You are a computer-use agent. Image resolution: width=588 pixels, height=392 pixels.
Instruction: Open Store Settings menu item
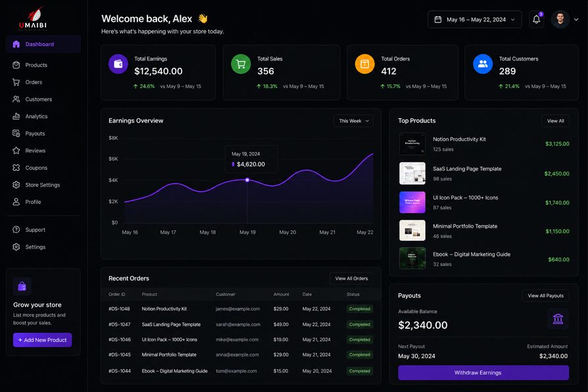point(43,185)
